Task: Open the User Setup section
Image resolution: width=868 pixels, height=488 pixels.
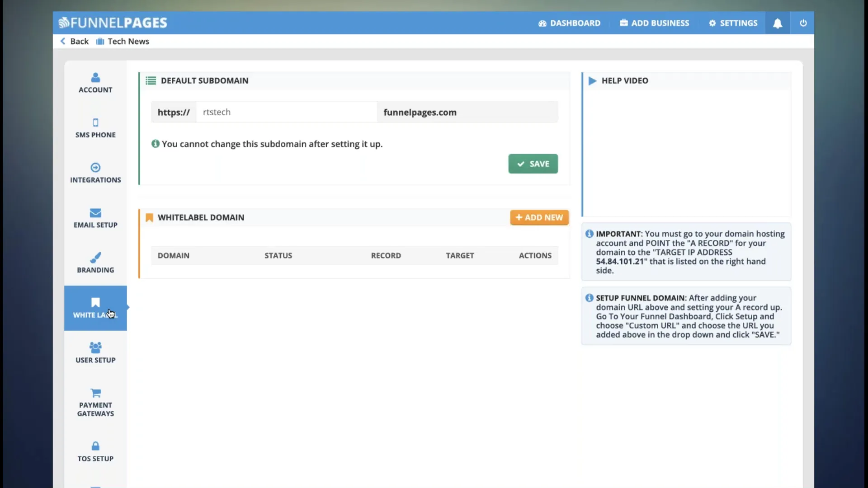Action: click(x=95, y=353)
